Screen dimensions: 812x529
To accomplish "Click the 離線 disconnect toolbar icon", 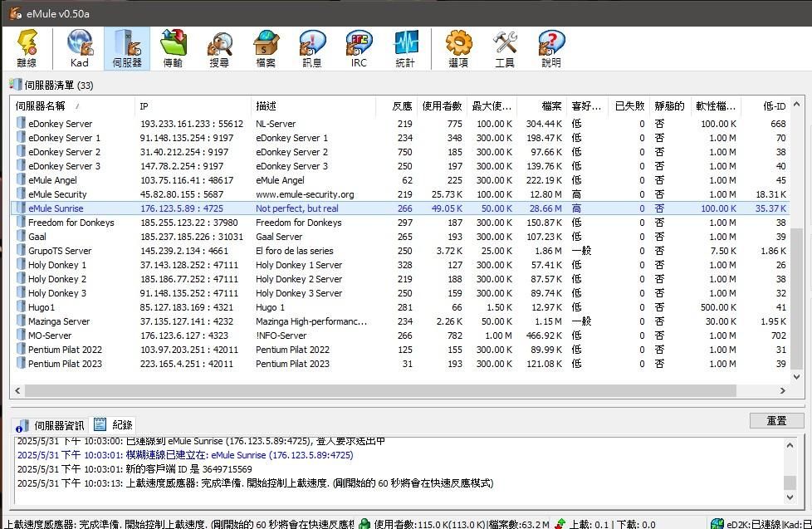I will click(27, 48).
